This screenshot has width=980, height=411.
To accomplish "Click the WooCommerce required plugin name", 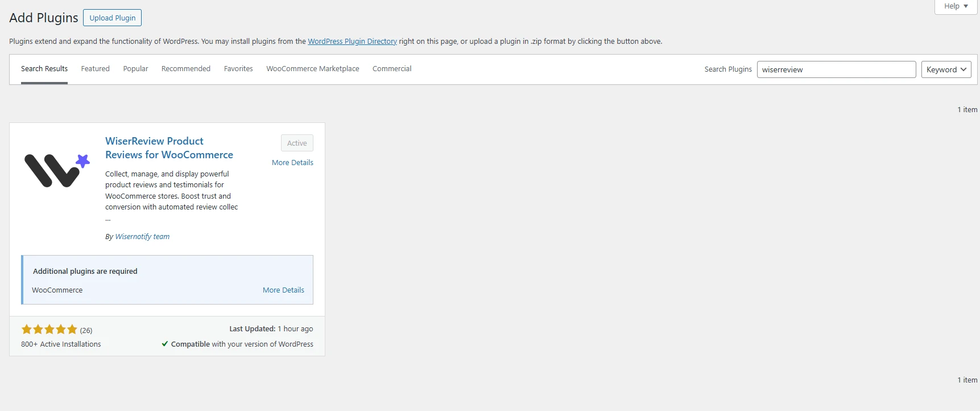I will [x=57, y=290].
